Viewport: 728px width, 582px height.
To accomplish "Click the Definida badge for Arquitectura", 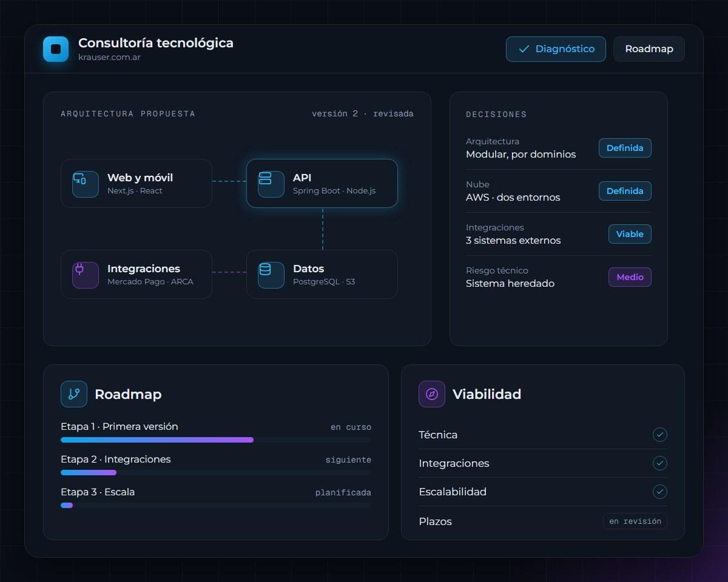I will [x=625, y=148].
